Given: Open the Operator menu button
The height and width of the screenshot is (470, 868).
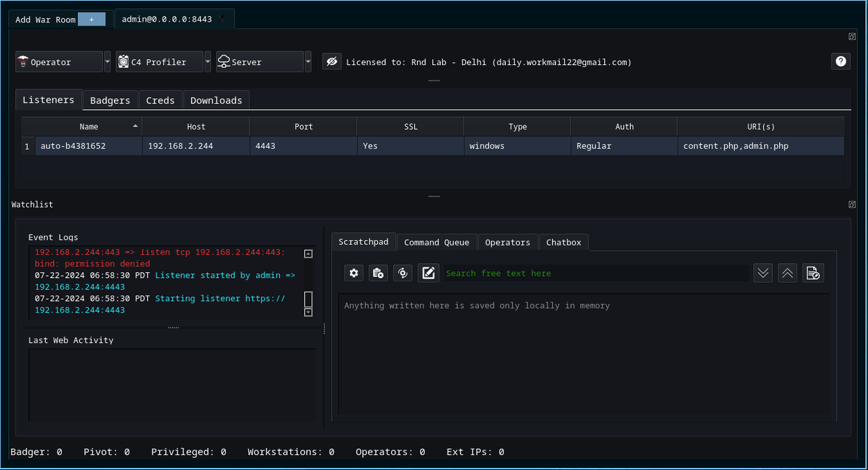Looking at the screenshot, I should [x=59, y=62].
